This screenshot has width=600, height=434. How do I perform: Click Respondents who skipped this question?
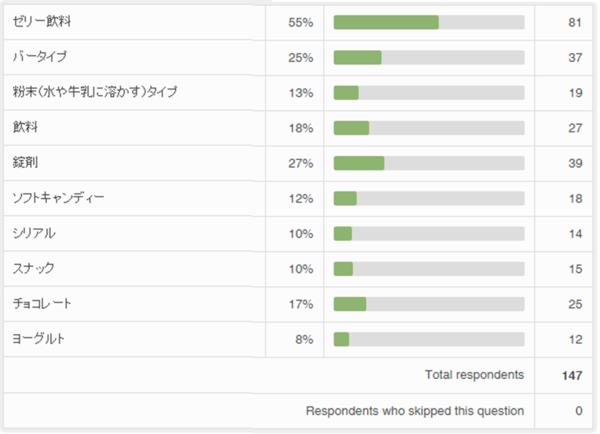(414, 411)
